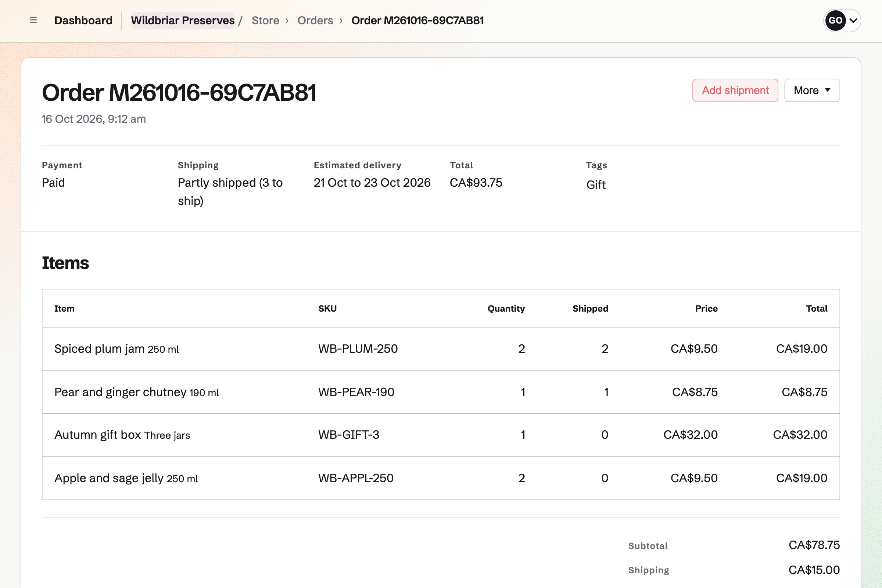Image resolution: width=882 pixels, height=588 pixels.
Task: Open the hamburger navigation menu
Action: [33, 20]
